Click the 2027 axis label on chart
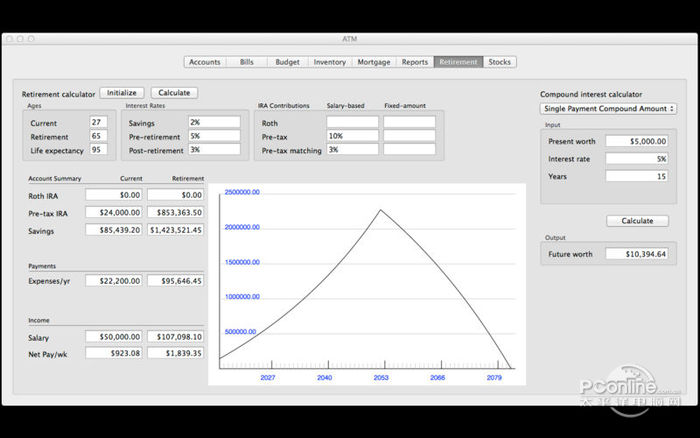The height and width of the screenshot is (438, 700). pyautogui.click(x=268, y=378)
